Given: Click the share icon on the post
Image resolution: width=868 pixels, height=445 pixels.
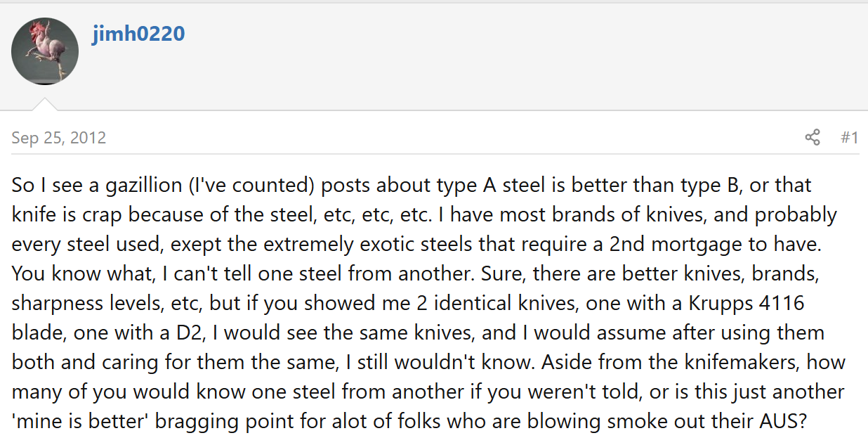Looking at the screenshot, I should [x=813, y=137].
